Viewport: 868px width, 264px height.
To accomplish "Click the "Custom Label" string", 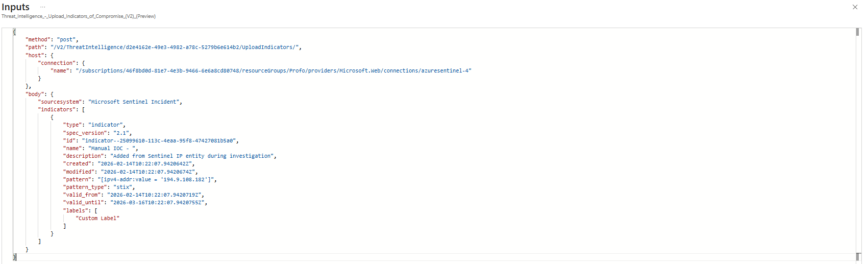I will [97, 219].
